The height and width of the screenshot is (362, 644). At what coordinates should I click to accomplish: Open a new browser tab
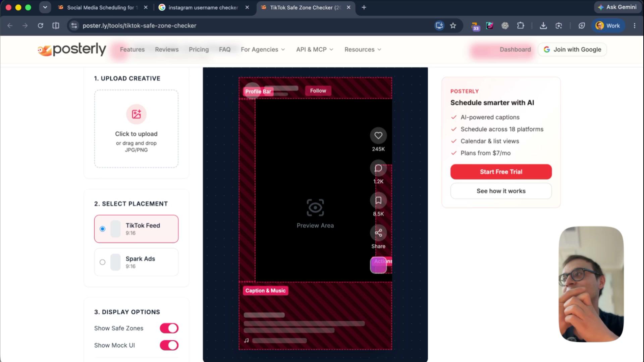(364, 7)
